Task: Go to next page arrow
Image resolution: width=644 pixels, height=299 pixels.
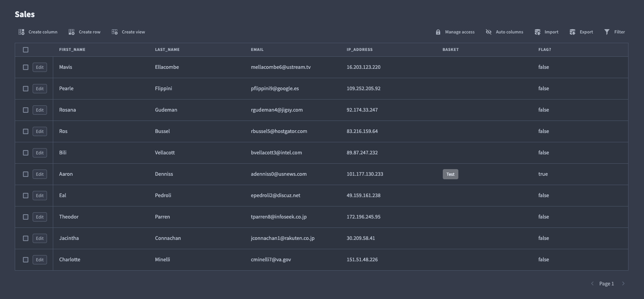Action: point(623,283)
